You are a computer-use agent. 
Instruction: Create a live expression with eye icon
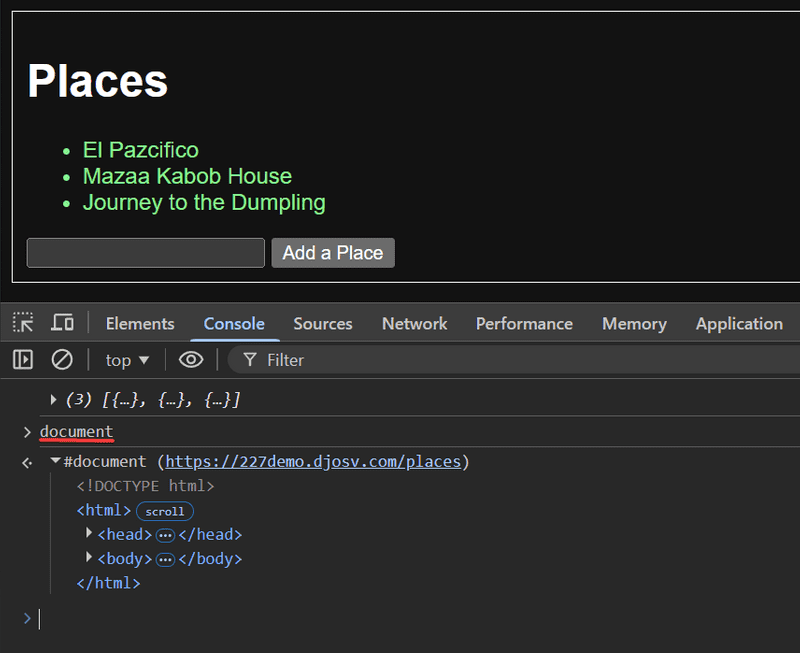pyautogui.click(x=190, y=359)
